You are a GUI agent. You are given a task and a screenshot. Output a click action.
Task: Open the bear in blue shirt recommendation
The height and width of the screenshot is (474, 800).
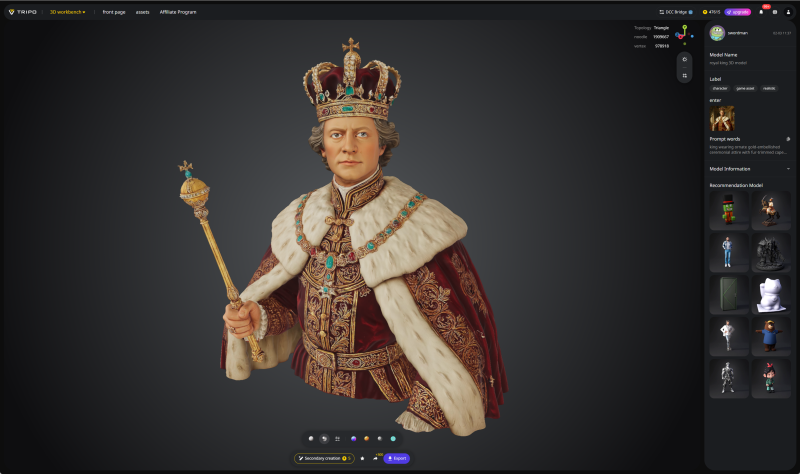[x=771, y=336]
